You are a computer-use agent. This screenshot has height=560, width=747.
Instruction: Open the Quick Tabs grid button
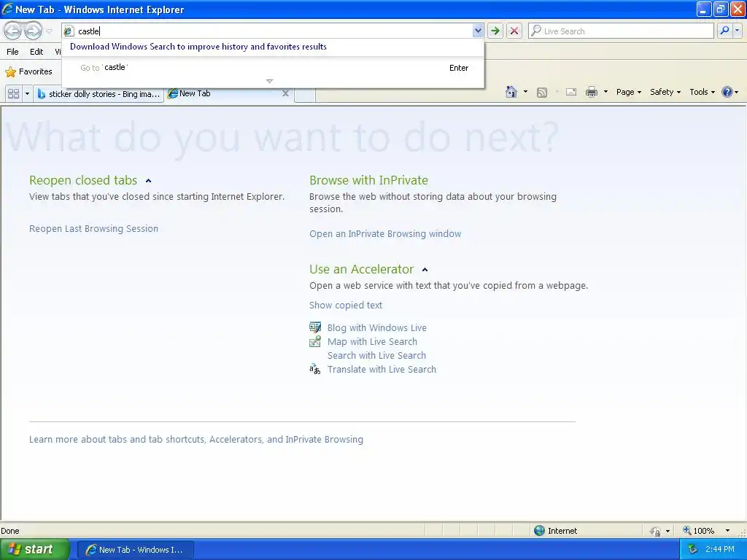[14, 94]
